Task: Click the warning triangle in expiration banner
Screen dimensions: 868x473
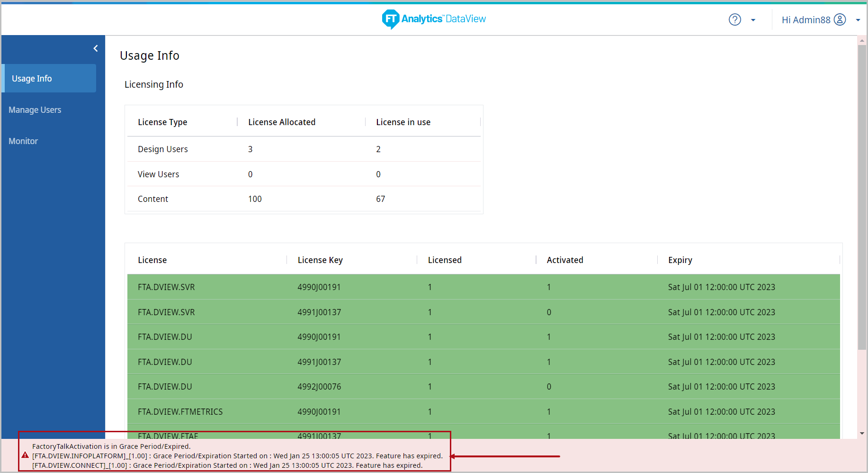Action: pos(25,455)
